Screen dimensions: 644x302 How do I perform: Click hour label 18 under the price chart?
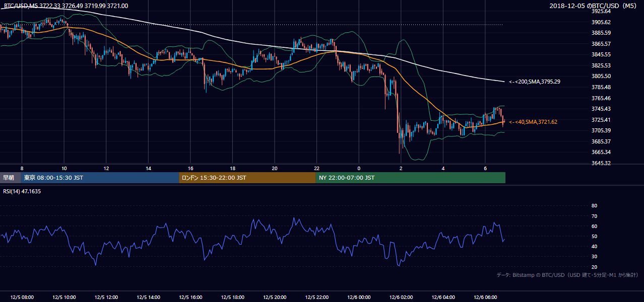point(232,168)
